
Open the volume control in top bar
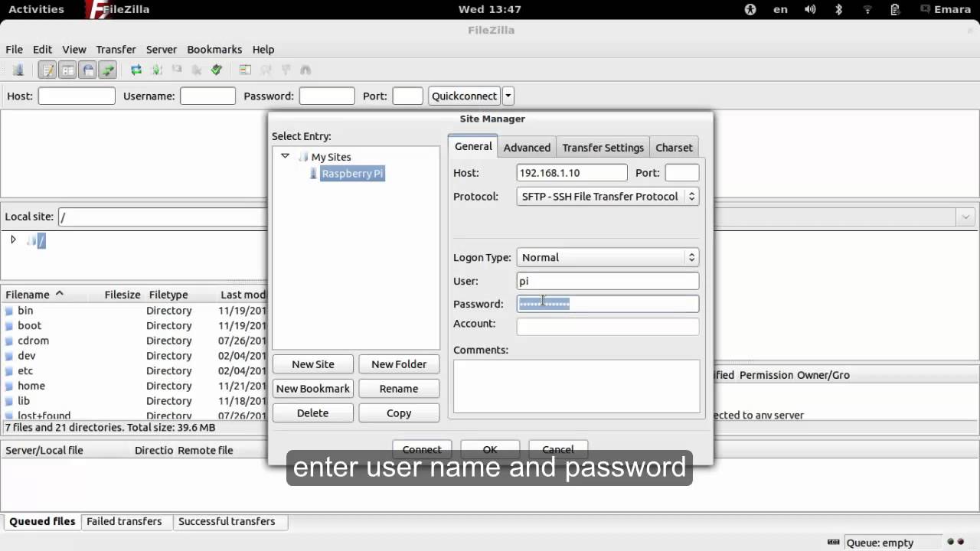pyautogui.click(x=811, y=9)
